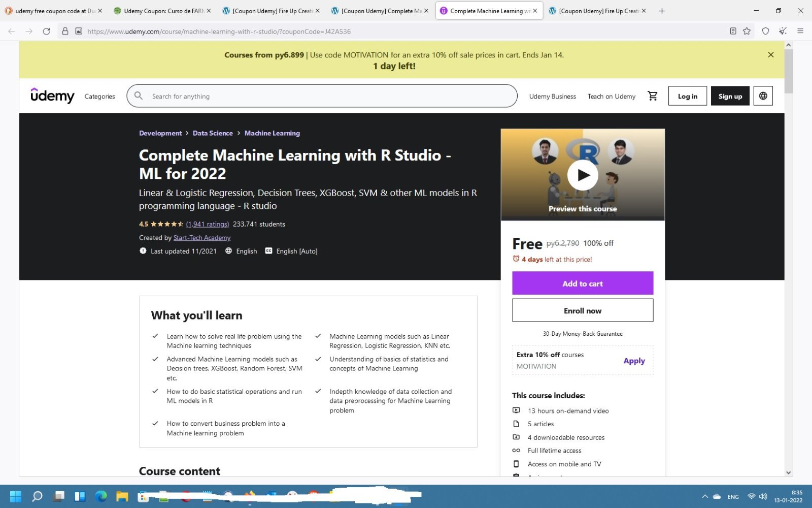This screenshot has height=508, width=812.
Task: Open Udemy Business link
Action: coord(552,96)
